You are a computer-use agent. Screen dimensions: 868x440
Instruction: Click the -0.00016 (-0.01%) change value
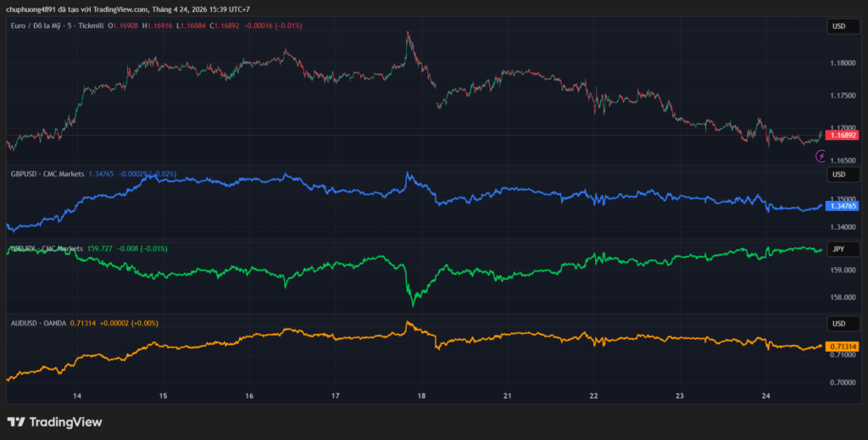pos(271,26)
